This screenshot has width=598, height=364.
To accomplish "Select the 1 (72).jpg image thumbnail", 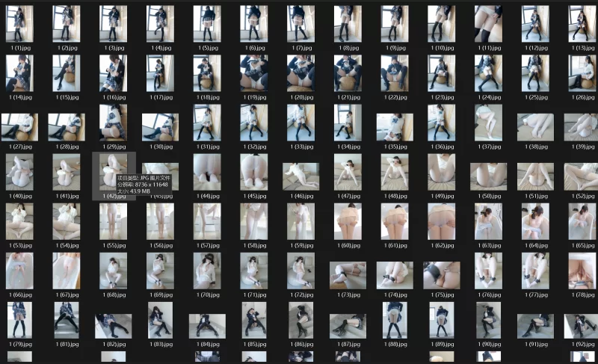I will [x=300, y=270].
